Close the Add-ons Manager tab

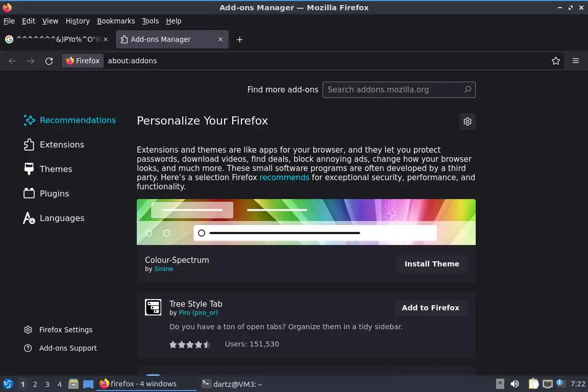220,39
